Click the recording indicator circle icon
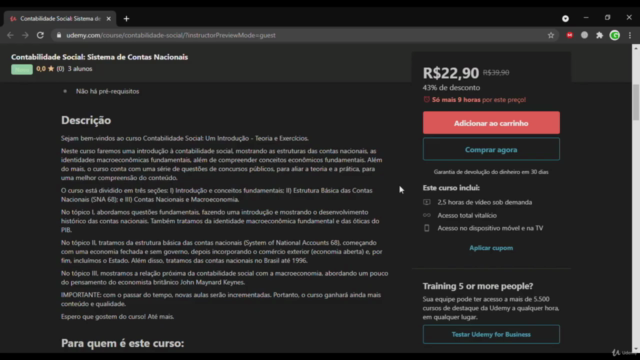The width and height of the screenshot is (640, 360). 565,19
